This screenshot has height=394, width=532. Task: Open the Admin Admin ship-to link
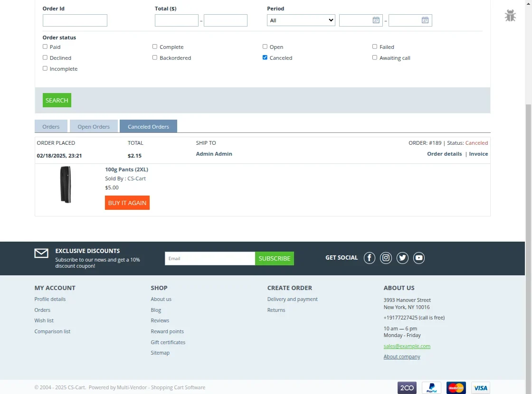pos(214,154)
